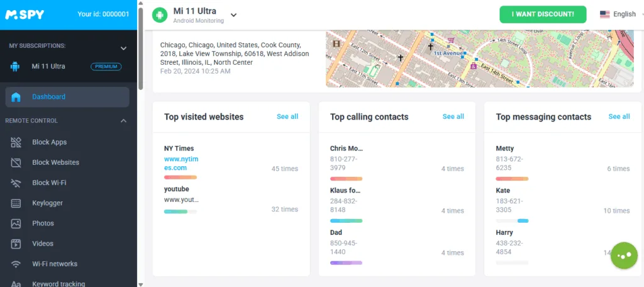644x287 pixels.
Task: Click the Keylogger keyboard icon
Action: click(16, 203)
